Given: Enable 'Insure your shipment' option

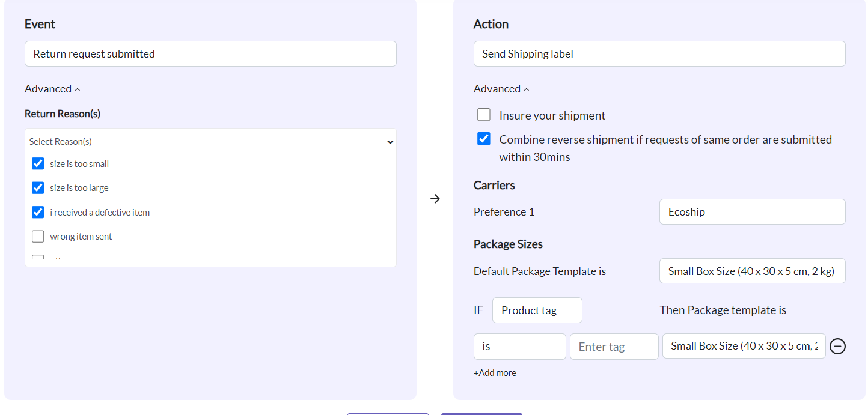Looking at the screenshot, I should (x=484, y=115).
